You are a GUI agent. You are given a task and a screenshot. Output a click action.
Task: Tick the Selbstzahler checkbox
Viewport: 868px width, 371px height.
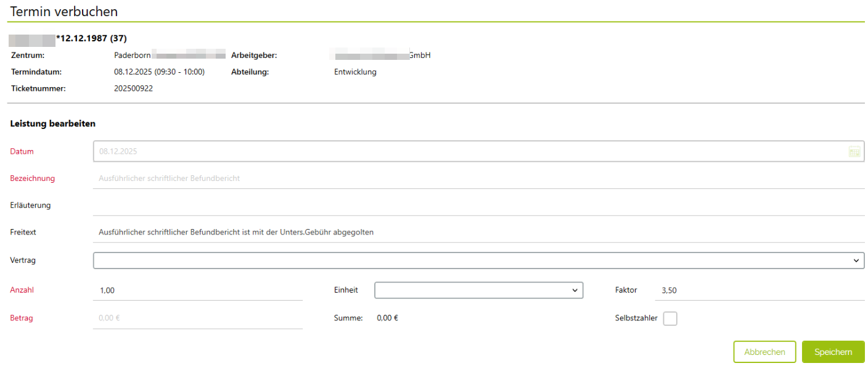click(x=669, y=319)
